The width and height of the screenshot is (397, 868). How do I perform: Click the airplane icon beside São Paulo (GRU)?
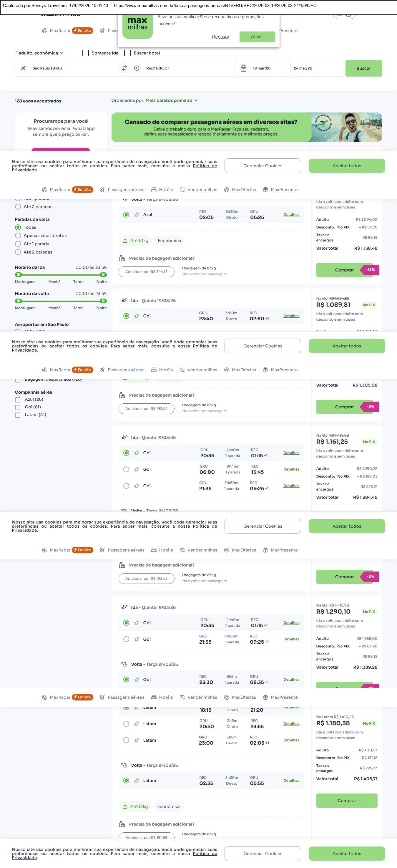(x=23, y=68)
